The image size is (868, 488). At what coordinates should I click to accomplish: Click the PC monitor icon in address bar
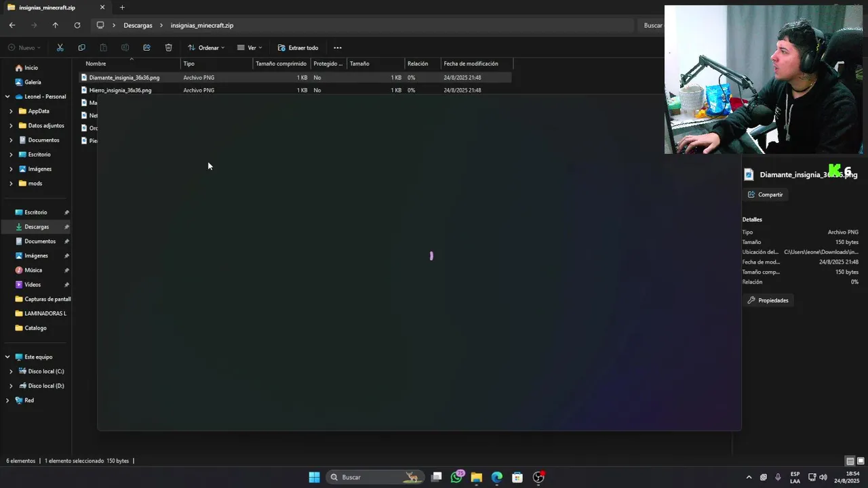(x=100, y=25)
